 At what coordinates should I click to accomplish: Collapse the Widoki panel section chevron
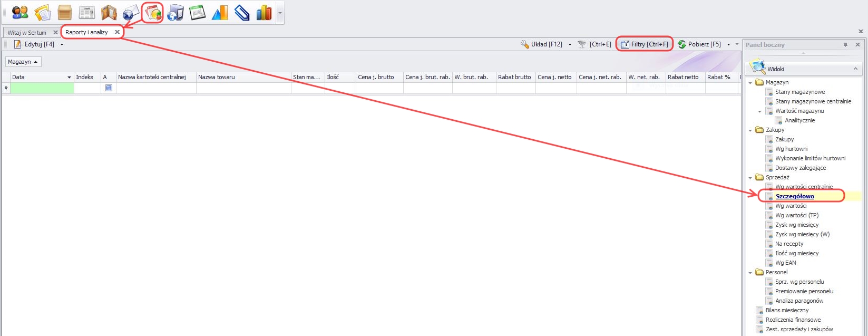click(x=855, y=69)
